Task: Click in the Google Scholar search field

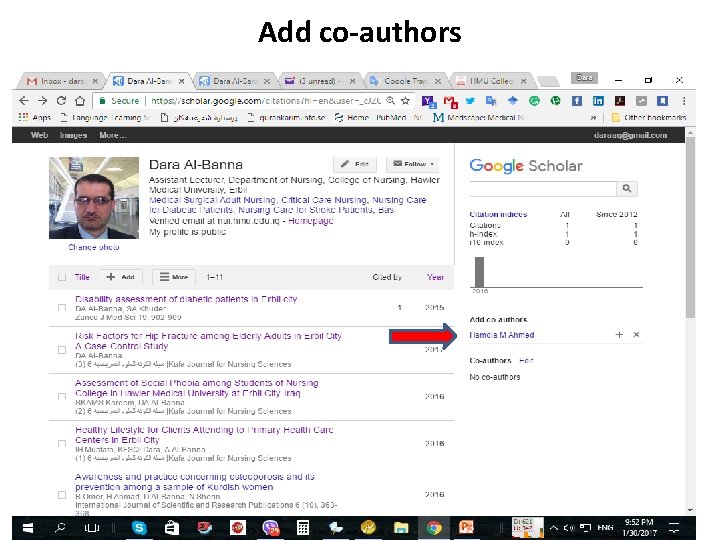Action: 543,188
